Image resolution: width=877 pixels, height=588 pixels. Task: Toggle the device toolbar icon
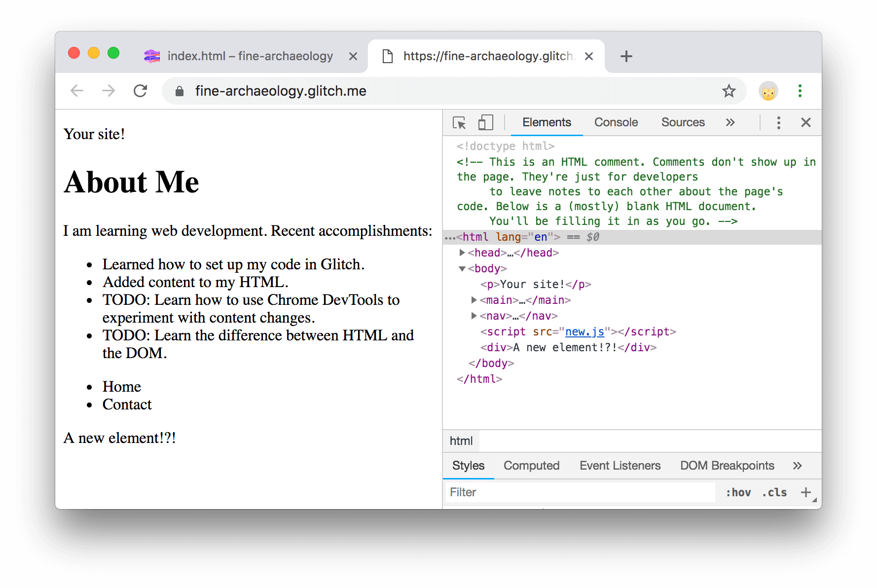coord(486,122)
